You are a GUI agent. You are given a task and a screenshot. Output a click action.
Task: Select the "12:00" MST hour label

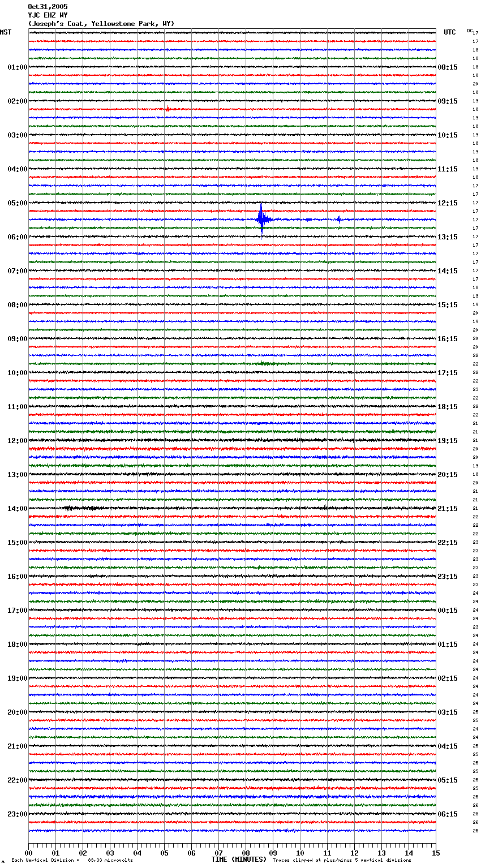coord(18,441)
